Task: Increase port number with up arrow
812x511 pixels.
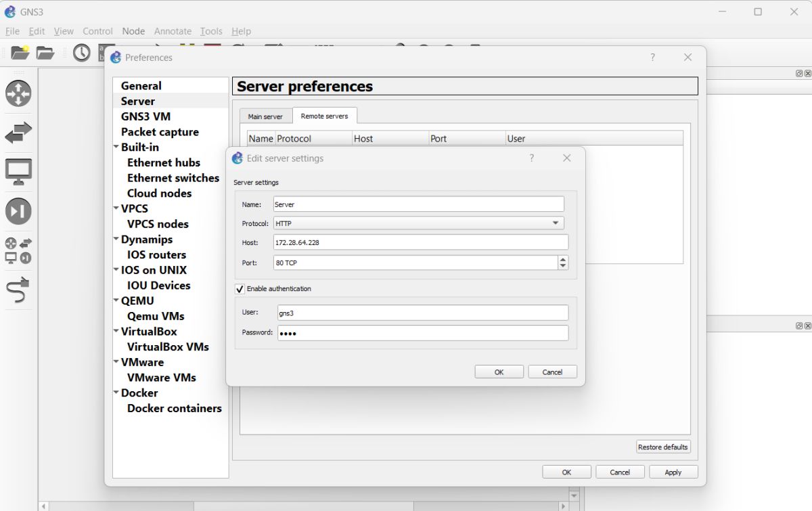Action: 563,259
